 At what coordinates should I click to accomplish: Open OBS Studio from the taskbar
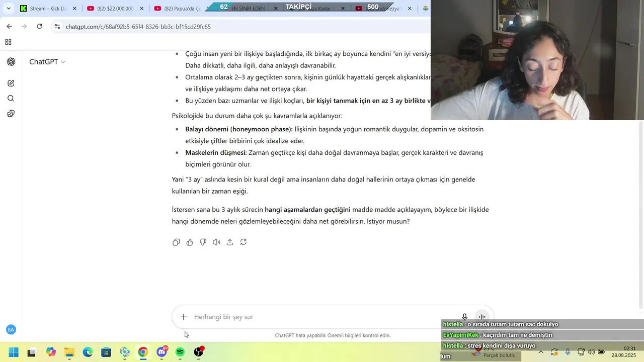(x=199, y=352)
